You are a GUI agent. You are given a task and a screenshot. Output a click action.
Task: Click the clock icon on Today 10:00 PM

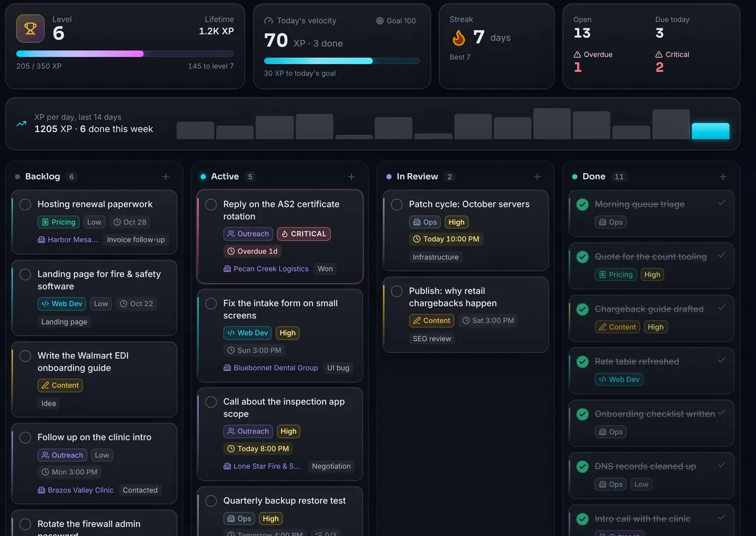(x=417, y=239)
